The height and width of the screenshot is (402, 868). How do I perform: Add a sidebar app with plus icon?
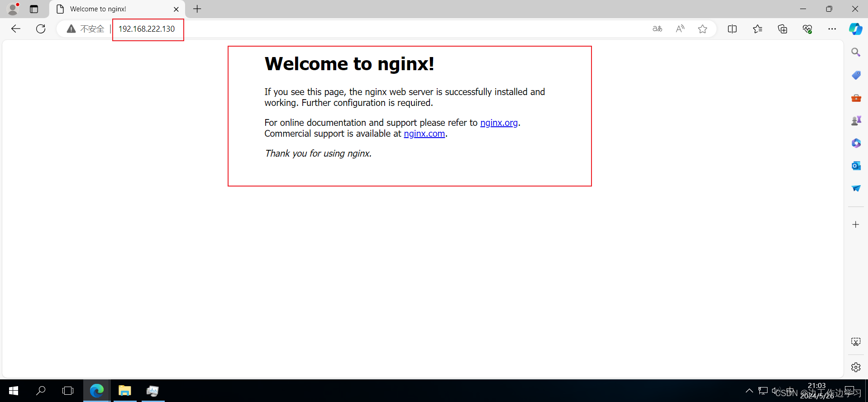click(856, 225)
